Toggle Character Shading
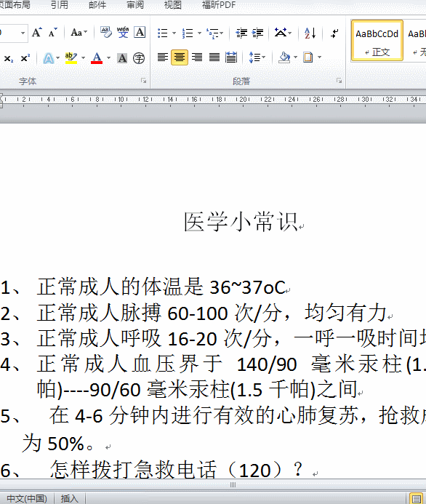Screen dimensions: 426x504 coord(121,58)
